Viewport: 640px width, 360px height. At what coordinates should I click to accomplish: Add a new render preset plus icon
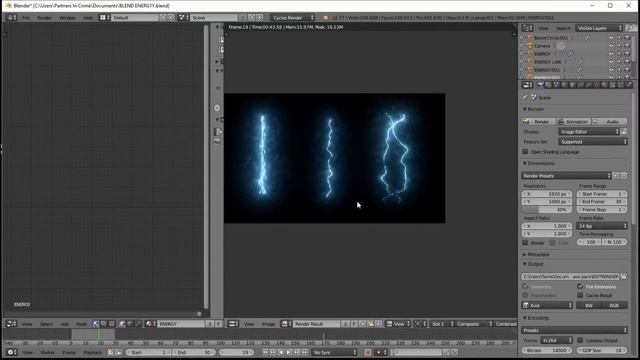[x=616, y=176]
